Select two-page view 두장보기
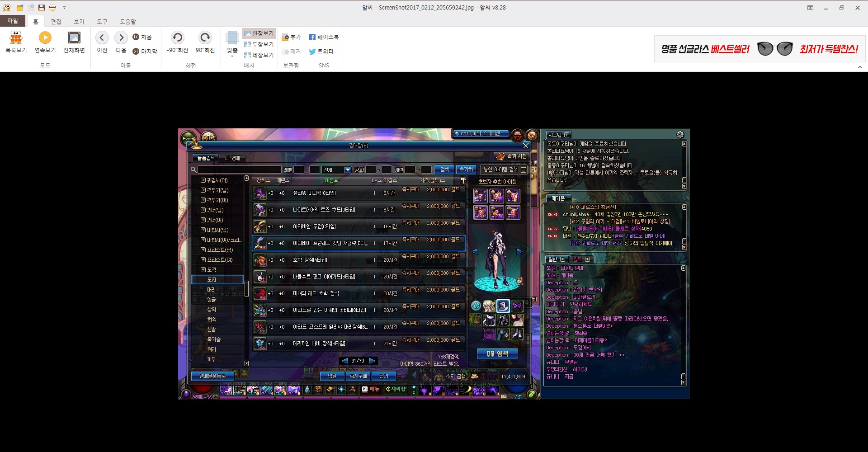 click(x=259, y=44)
